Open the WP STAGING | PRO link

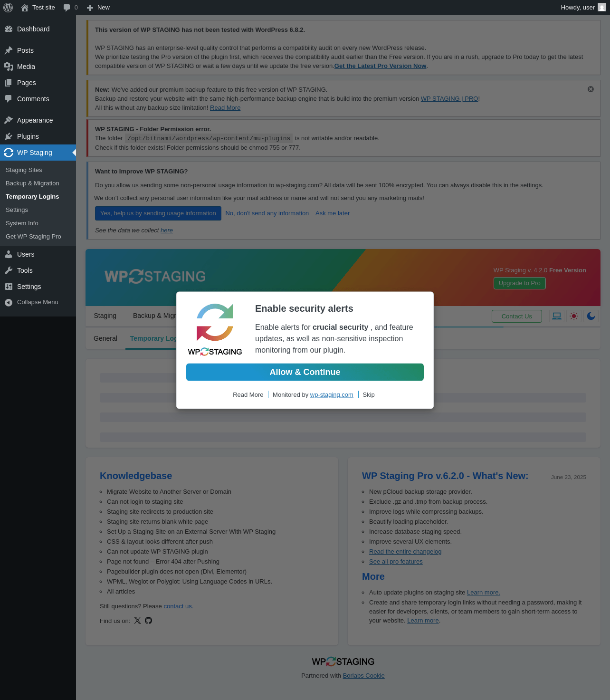point(449,99)
